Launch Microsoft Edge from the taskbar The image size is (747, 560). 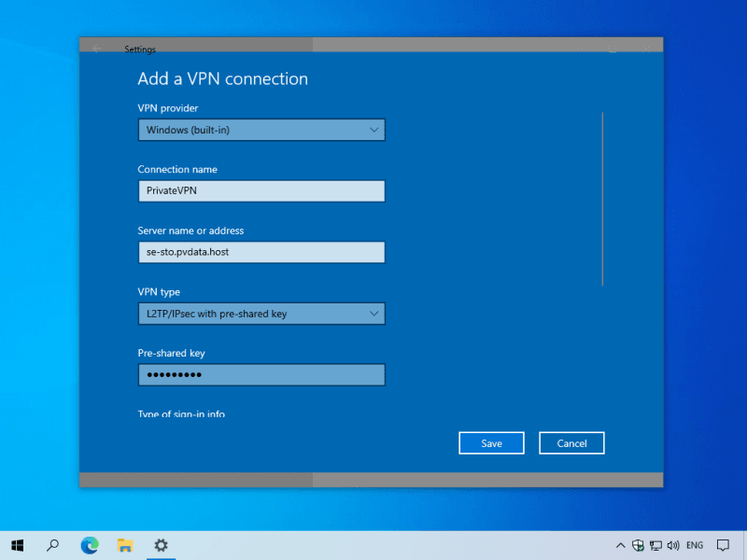[90, 545]
